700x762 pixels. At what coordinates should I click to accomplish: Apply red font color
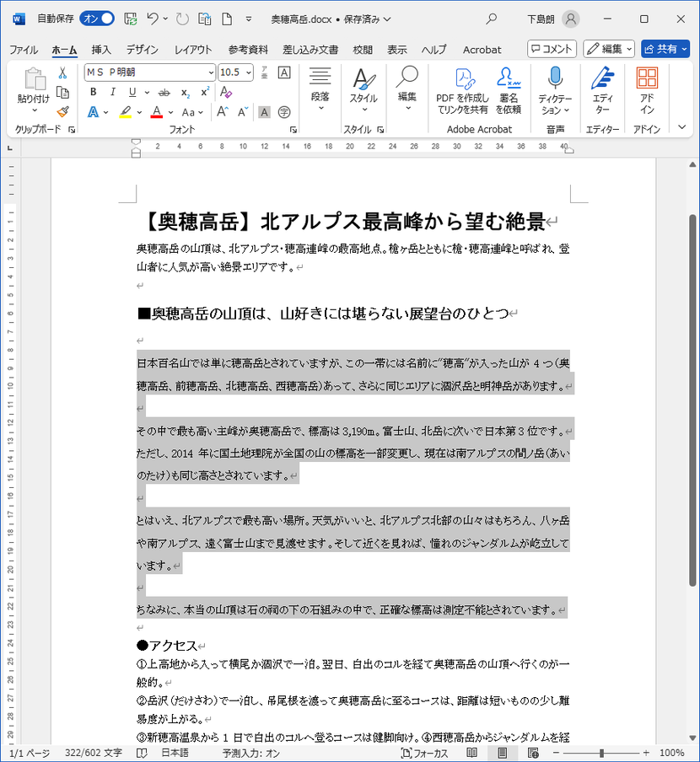click(x=157, y=112)
